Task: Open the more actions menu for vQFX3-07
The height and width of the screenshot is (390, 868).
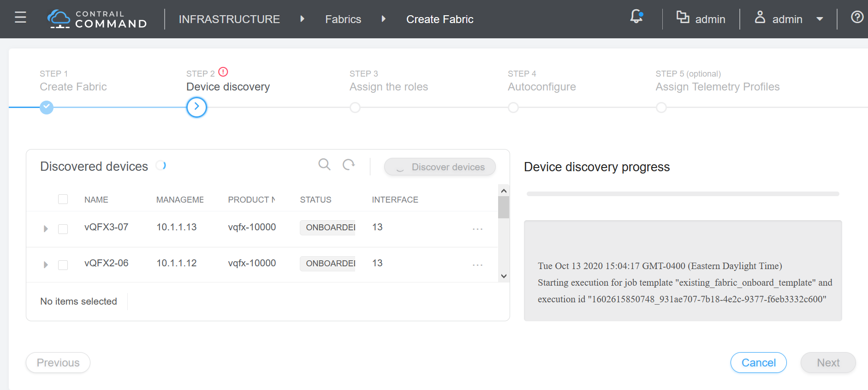Action: (477, 229)
